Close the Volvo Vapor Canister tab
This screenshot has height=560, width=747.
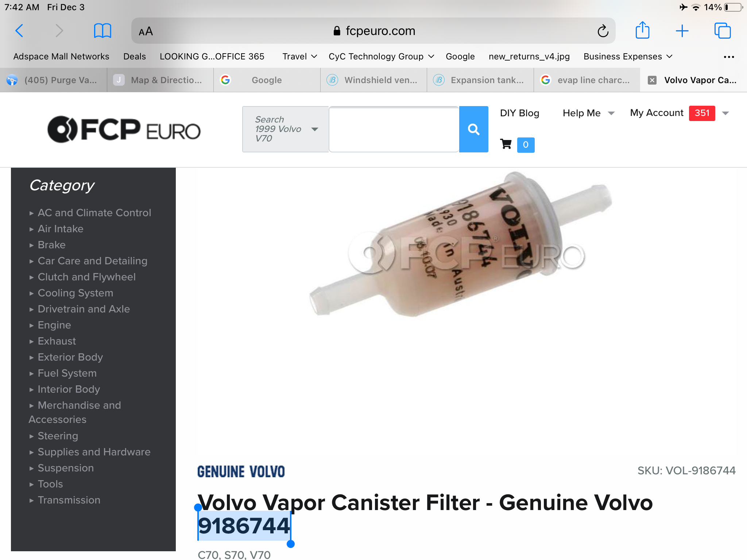tap(652, 80)
